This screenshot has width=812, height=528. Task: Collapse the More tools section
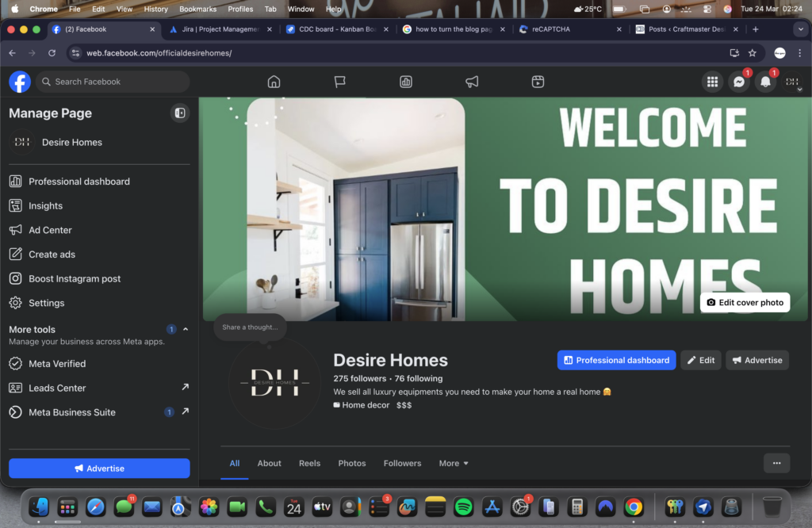click(x=186, y=329)
